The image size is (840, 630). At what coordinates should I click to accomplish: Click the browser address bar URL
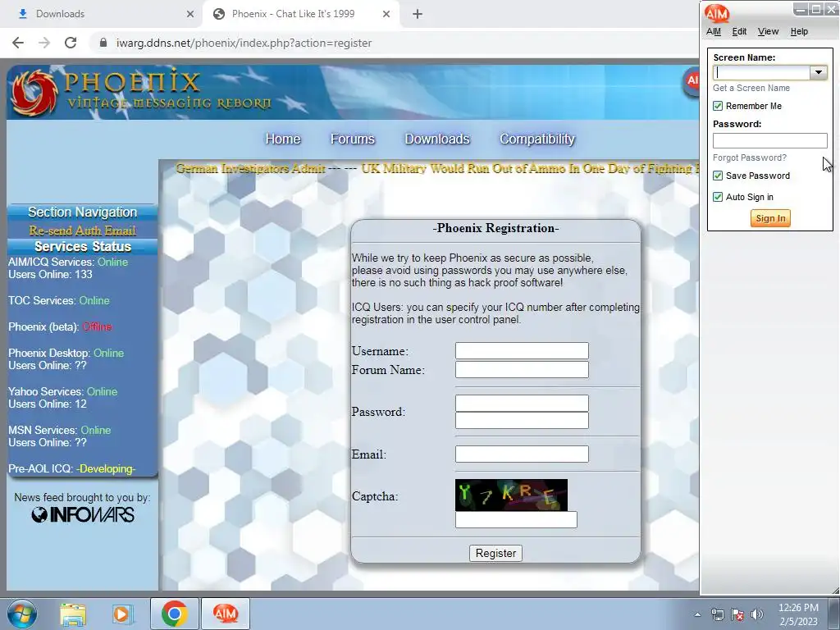point(244,43)
